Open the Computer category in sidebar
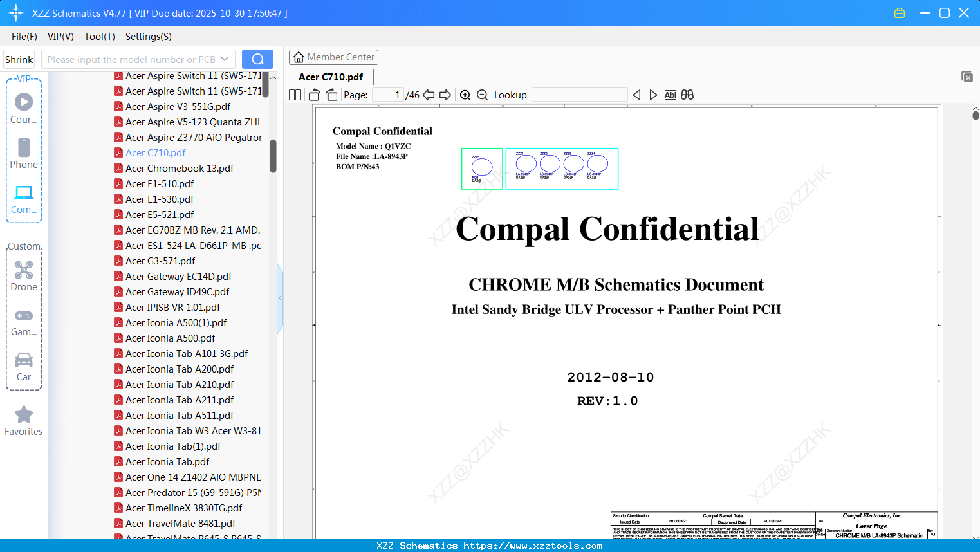This screenshot has width=980, height=552. tap(24, 199)
